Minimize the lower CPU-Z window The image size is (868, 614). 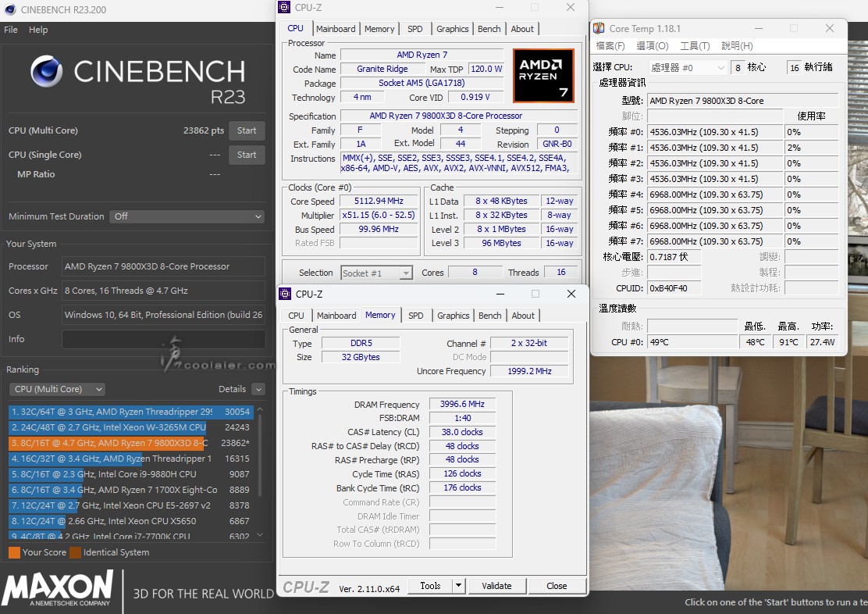[500, 294]
